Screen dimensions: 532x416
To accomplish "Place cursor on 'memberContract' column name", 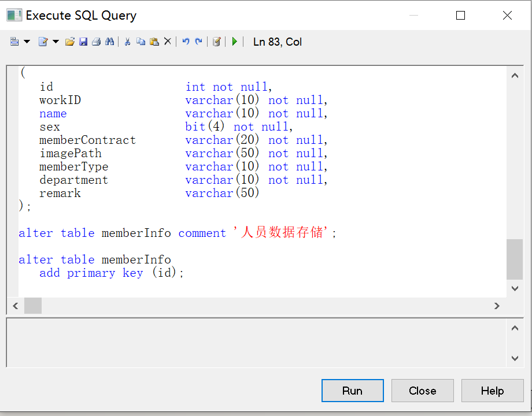I will tap(87, 140).
